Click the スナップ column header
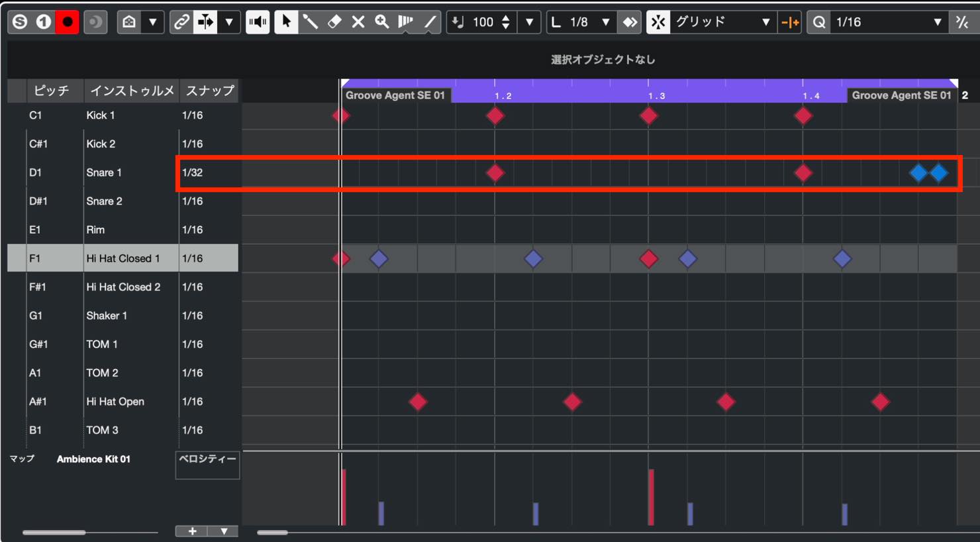 [210, 91]
